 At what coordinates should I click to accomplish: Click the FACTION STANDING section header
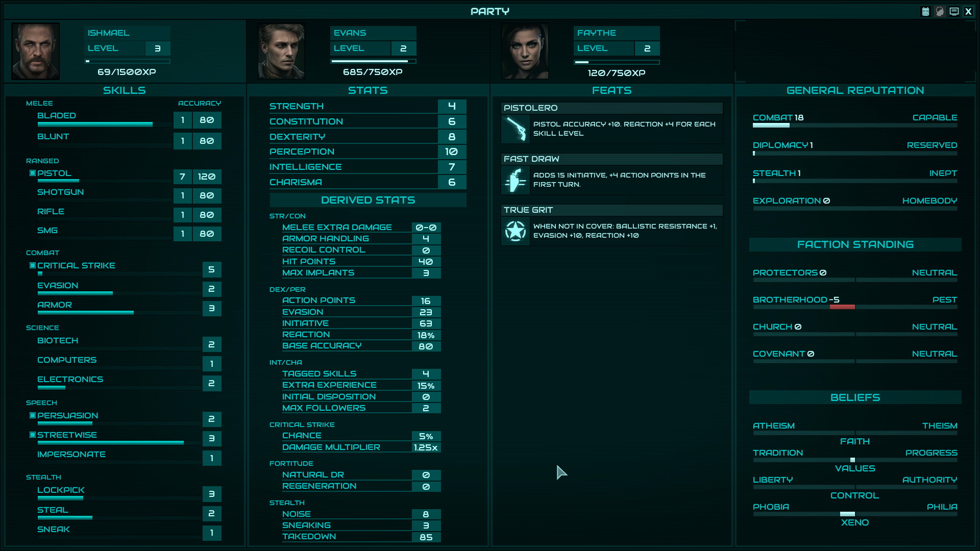[855, 244]
